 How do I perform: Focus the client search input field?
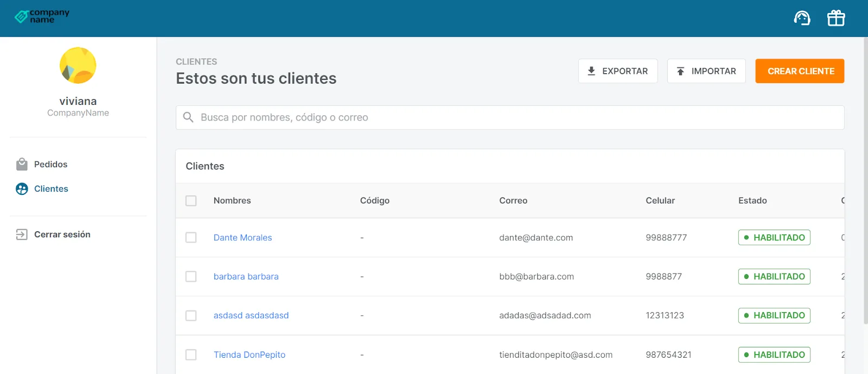click(x=510, y=117)
